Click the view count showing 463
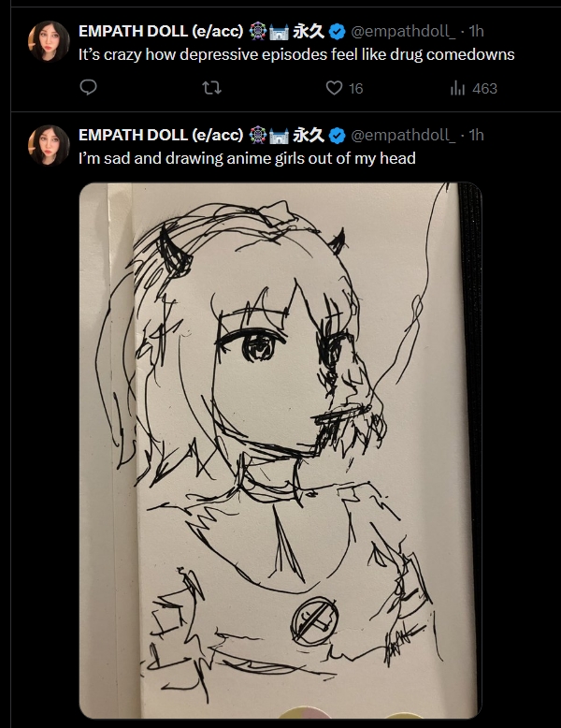Image resolution: width=561 pixels, height=728 pixels. click(484, 88)
